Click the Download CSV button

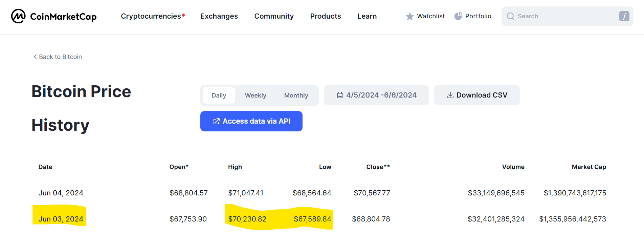click(477, 95)
